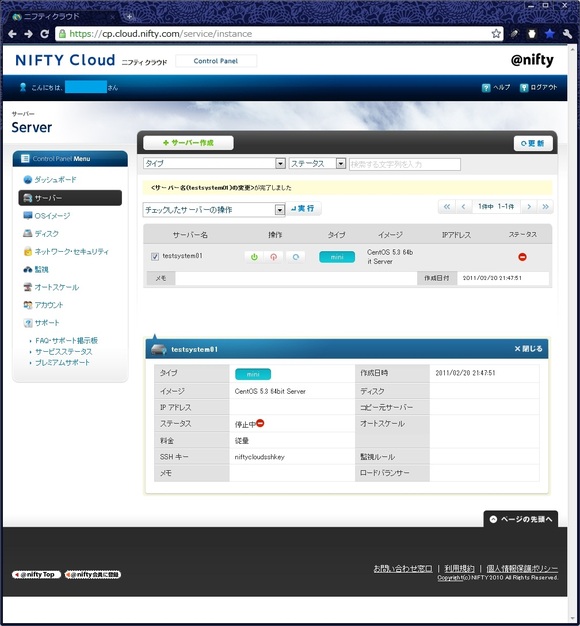Screen dimensions: 580x626
Task: Open チェックしたサーバーの操作 dropdown
Action: pyautogui.click(x=214, y=210)
